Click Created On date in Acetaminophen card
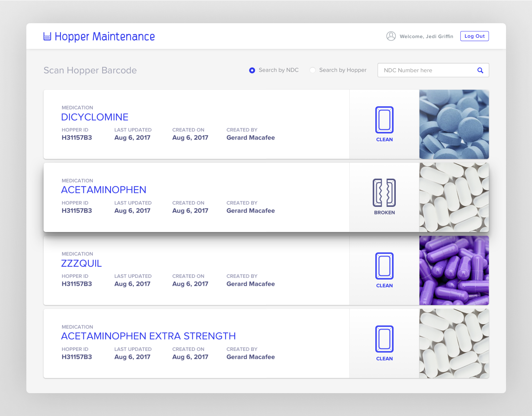The width and height of the screenshot is (532, 416). pyautogui.click(x=190, y=211)
